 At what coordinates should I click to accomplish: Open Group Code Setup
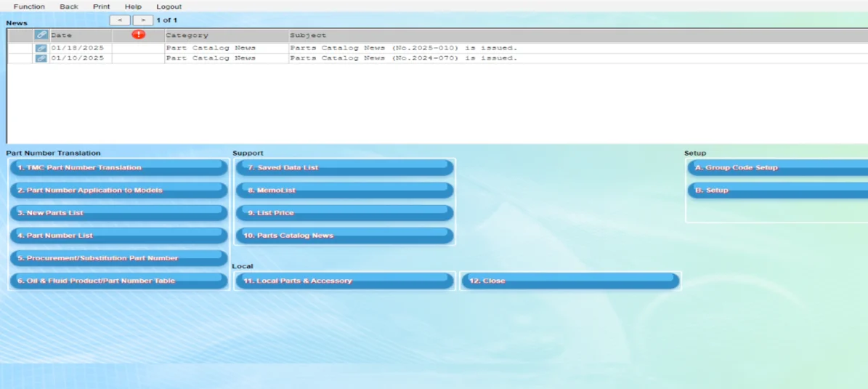pos(778,167)
